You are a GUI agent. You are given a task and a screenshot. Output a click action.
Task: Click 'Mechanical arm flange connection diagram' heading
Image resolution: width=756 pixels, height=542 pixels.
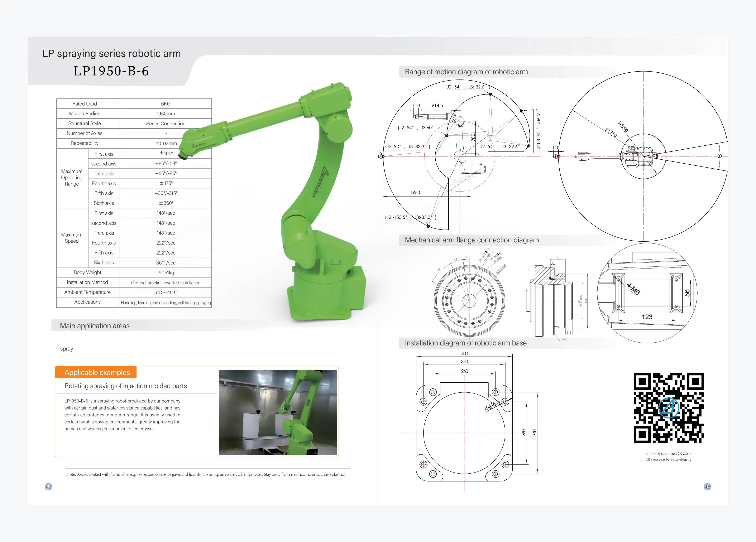coord(472,240)
